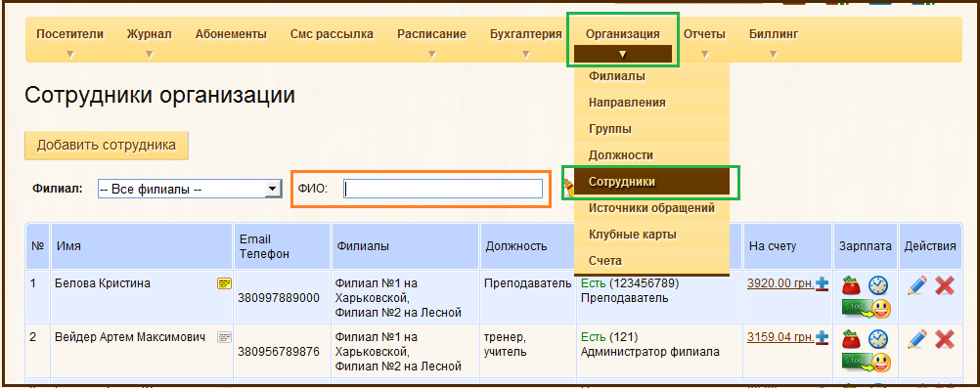Open the yellow note icon beside Белова Кристина
980x388 pixels.
[224, 283]
